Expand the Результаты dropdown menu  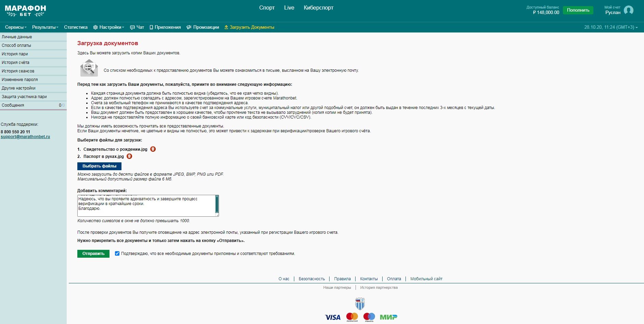(x=45, y=27)
